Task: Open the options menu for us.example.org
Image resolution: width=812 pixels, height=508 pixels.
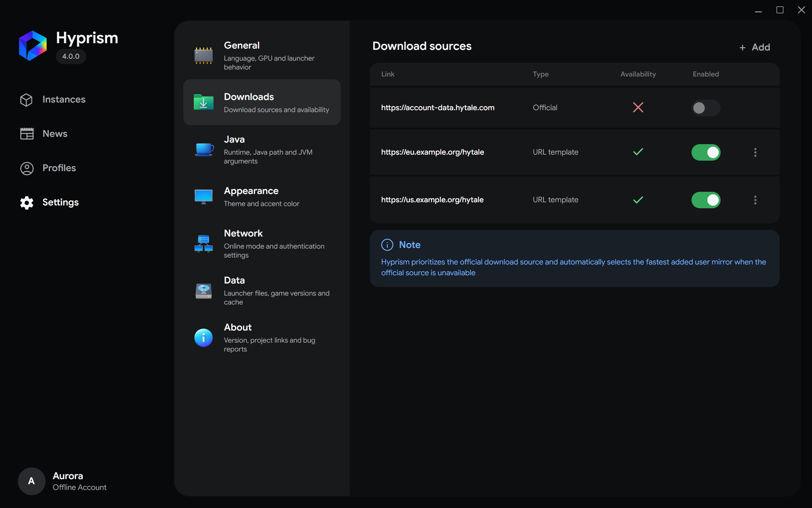Action: coord(755,200)
